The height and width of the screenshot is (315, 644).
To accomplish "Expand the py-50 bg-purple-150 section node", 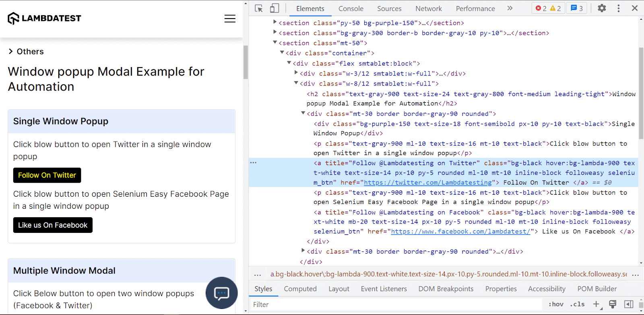I will tap(275, 22).
